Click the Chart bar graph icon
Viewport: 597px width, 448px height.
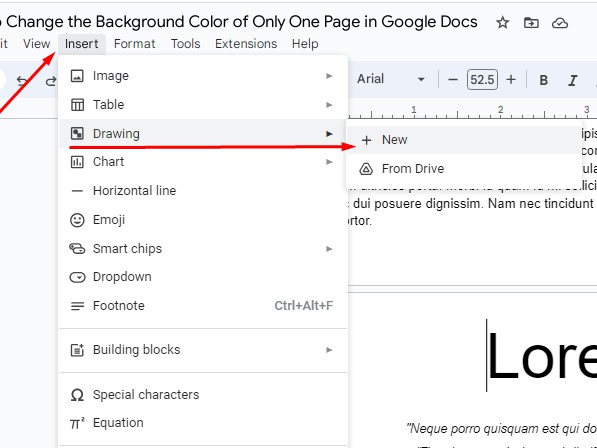coord(77,162)
